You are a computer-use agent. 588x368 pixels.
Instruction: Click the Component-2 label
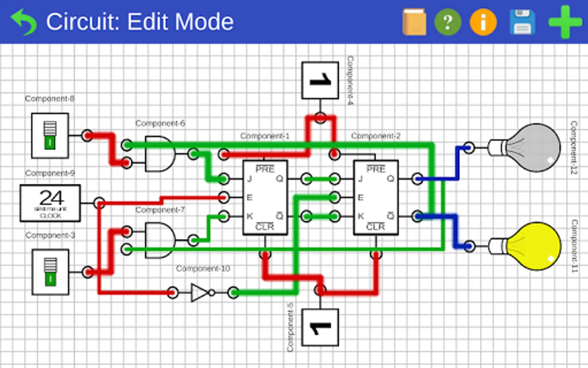point(376,136)
